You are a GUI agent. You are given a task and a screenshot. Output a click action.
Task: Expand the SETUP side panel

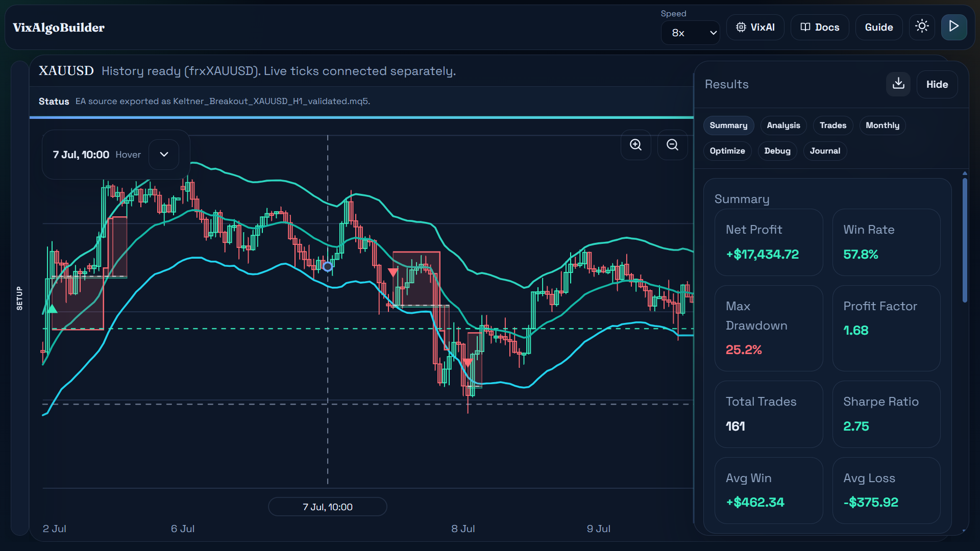point(19,298)
